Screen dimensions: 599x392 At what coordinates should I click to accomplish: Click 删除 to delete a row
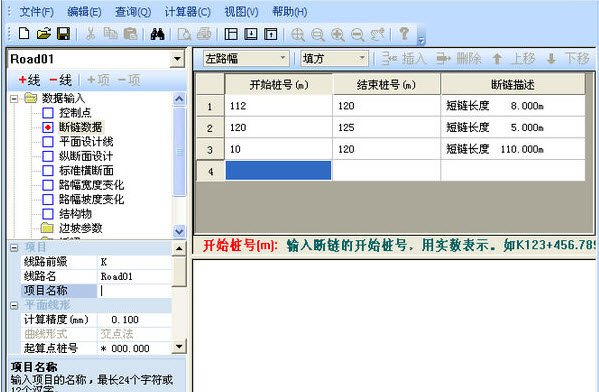coord(459,58)
